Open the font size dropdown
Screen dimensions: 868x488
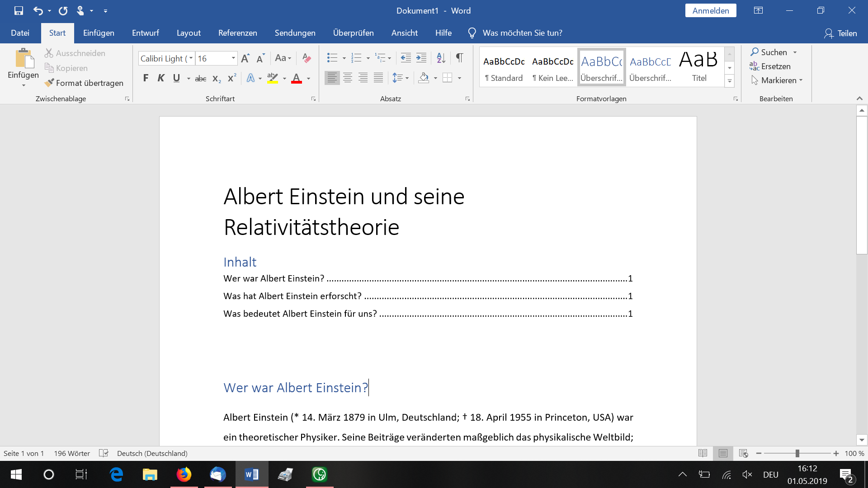[x=233, y=58]
